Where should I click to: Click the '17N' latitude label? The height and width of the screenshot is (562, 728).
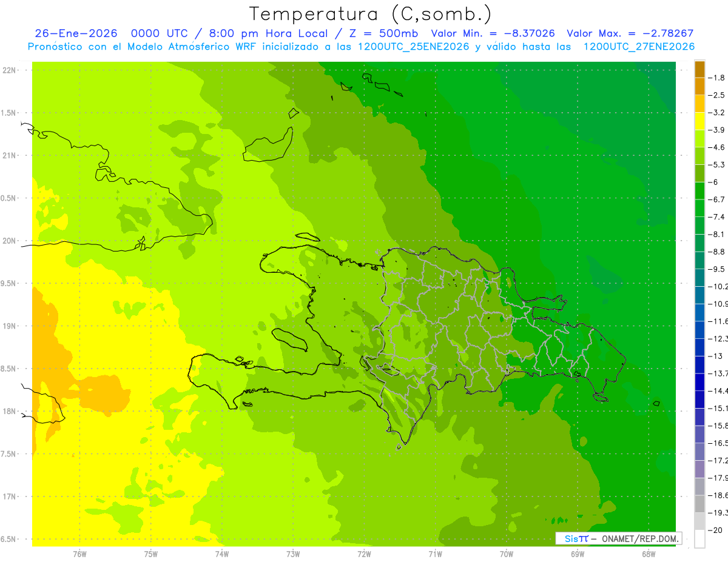pos(8,497)
